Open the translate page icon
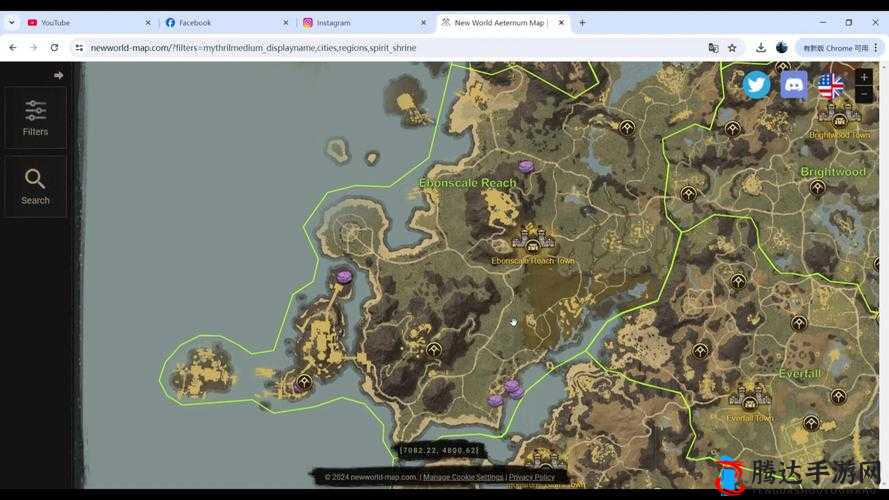Screen dimensions: 889x500 click(713, 48)
